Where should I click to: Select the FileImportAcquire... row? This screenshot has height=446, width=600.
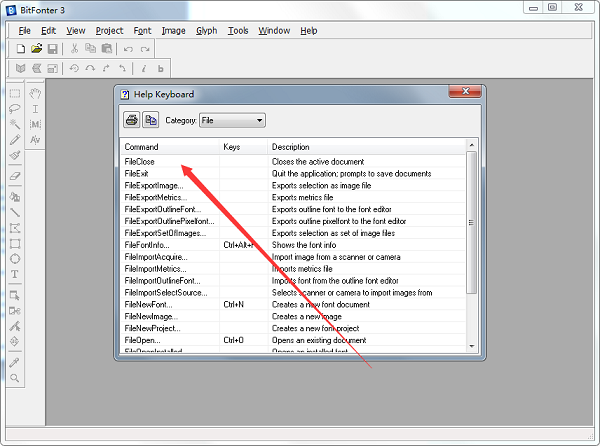click(293, 257)
